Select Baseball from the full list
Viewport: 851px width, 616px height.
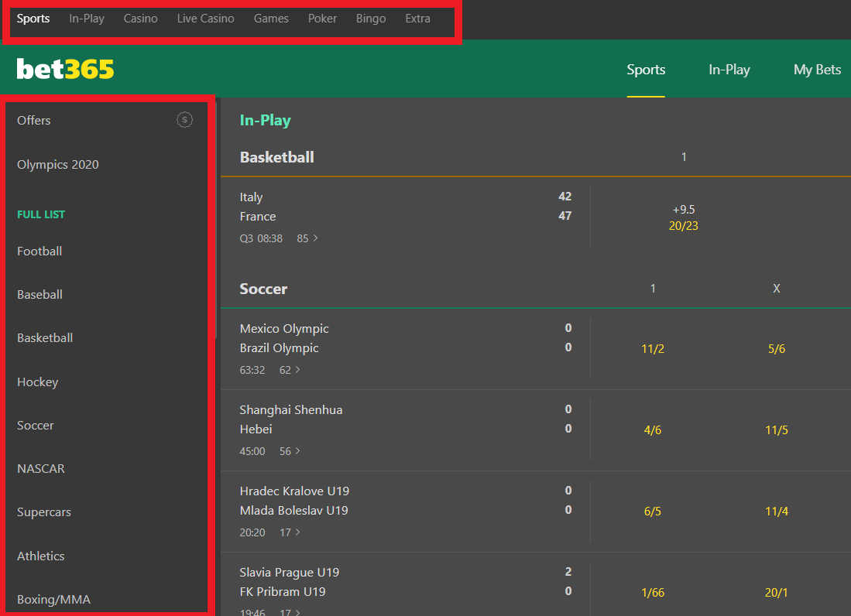click(39, 294)
